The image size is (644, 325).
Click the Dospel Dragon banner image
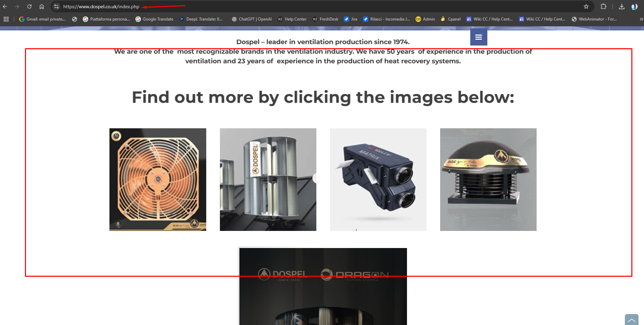pyautogui.click(x=323, y=286)
